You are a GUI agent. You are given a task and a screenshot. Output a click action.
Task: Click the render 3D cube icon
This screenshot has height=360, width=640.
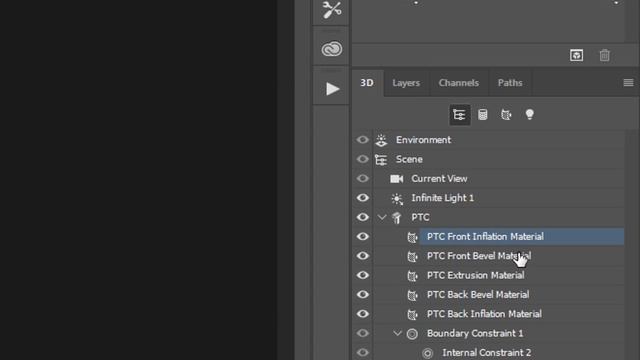pos(576,55)
